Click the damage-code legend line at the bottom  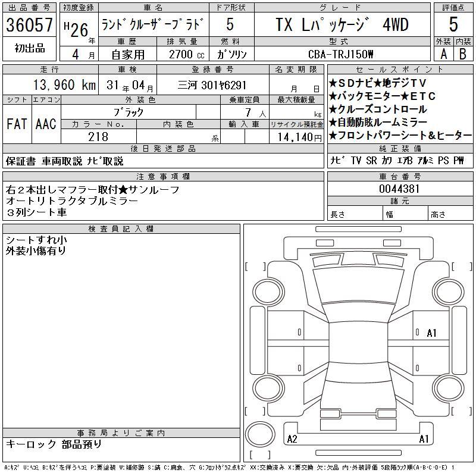click(229, 468)
